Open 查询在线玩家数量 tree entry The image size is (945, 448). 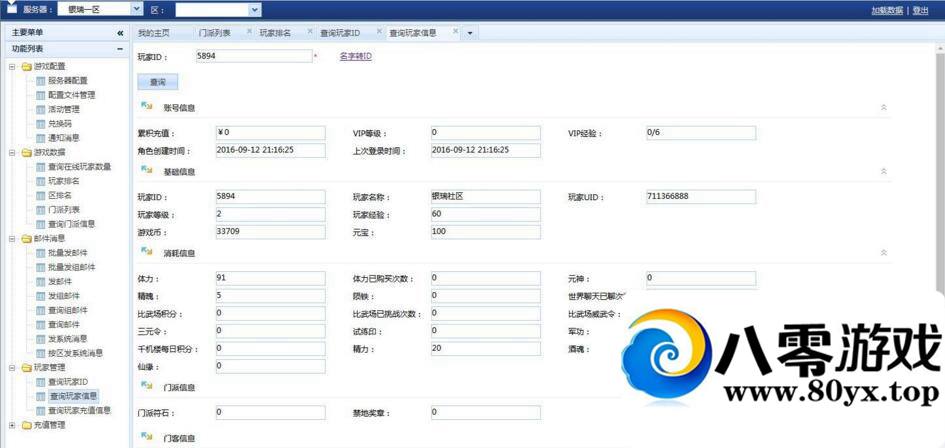pos(80,166)
